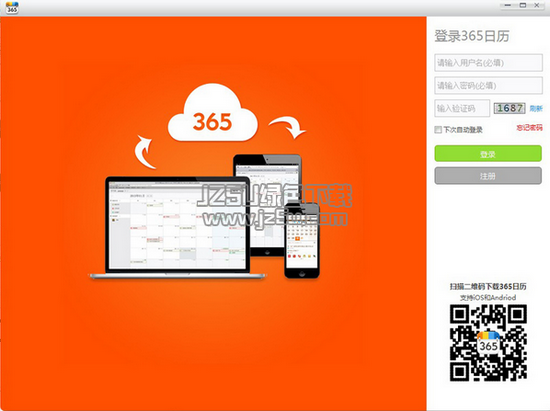Click the 扫描二维码下载365日历 text
This screenshot has width=550, height=411.
pos(488,287)
